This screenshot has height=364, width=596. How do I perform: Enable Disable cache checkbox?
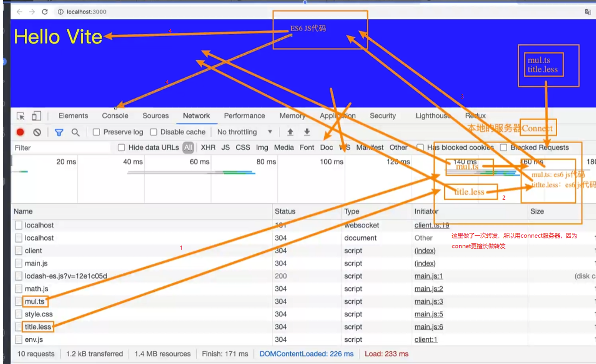pyautogui.click(x=154, y=132)
